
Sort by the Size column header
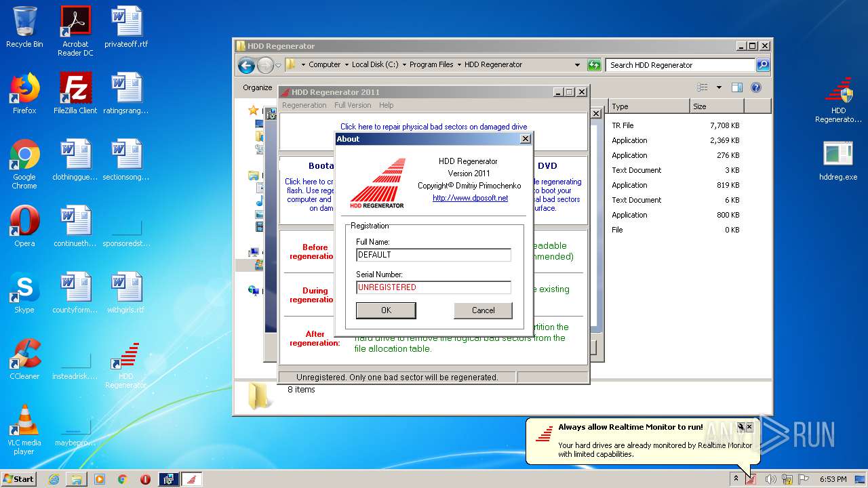717,106
